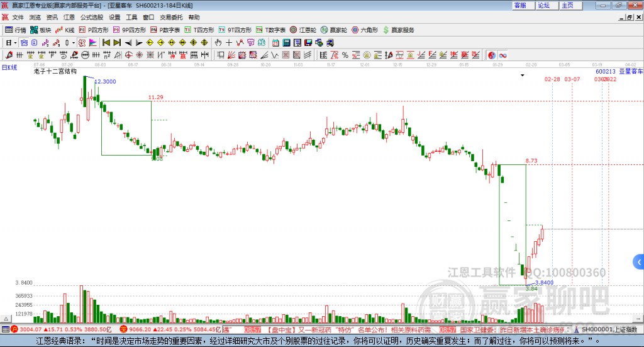Select the percent % tool
Viewport: 644px width, 347px height.
[x=345, y=55]
